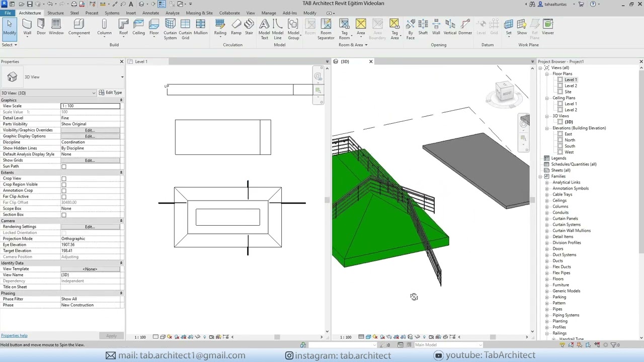
Task: Toggle the Sun Path checkbox
Action: click(x=63, y=166)
